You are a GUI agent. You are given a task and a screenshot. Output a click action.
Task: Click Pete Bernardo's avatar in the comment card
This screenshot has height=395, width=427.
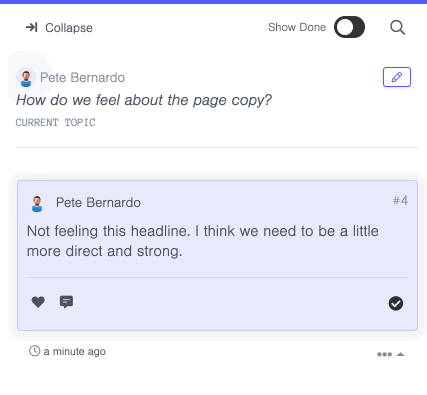click(x=37, y=203)
